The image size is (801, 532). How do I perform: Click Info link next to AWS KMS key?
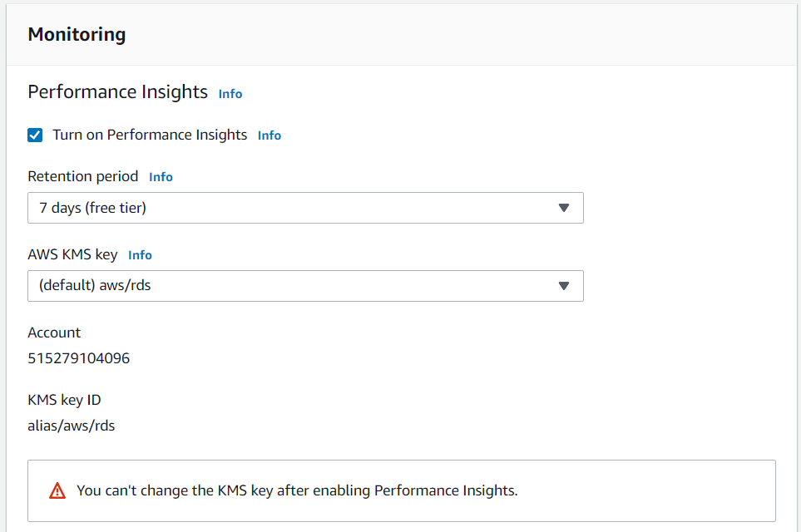tap(140, 255)
